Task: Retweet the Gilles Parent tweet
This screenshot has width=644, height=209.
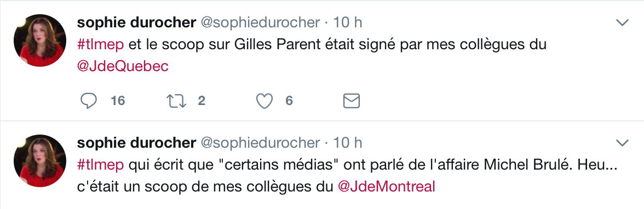Action: (176, 101)
